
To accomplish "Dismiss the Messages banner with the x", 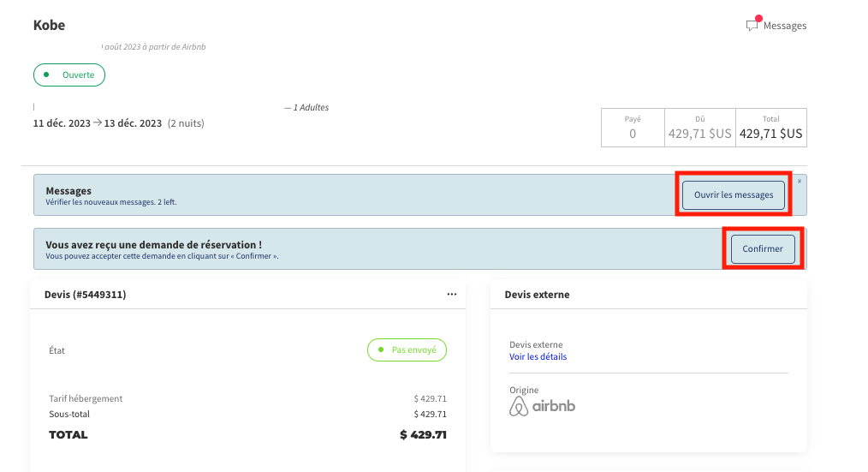I will [800, 182].
